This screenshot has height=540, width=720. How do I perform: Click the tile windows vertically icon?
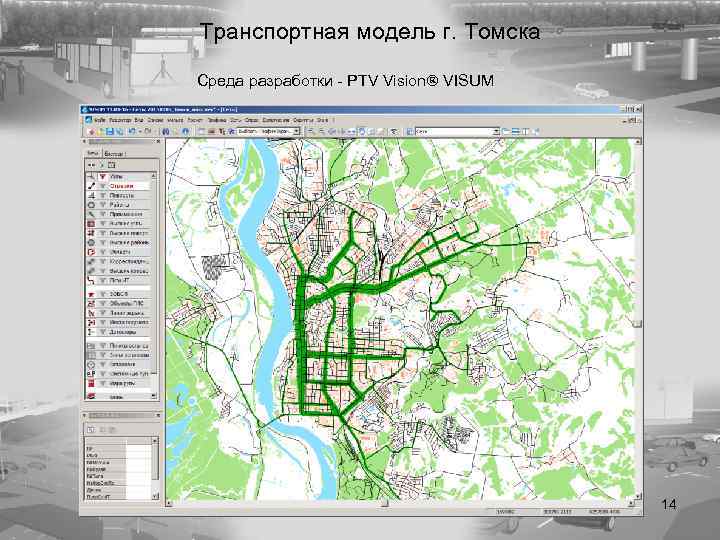point(526,131)
